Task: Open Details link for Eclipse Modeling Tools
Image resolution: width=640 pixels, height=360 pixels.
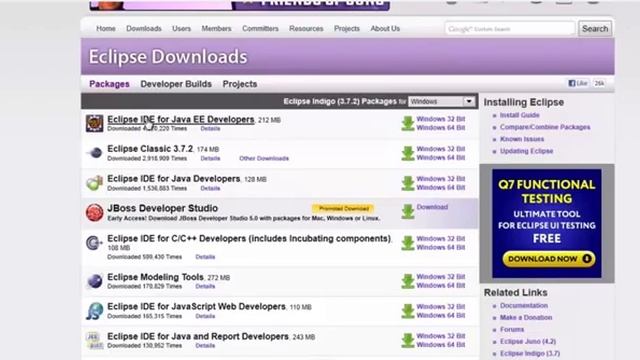Action: tap(205, 287)
